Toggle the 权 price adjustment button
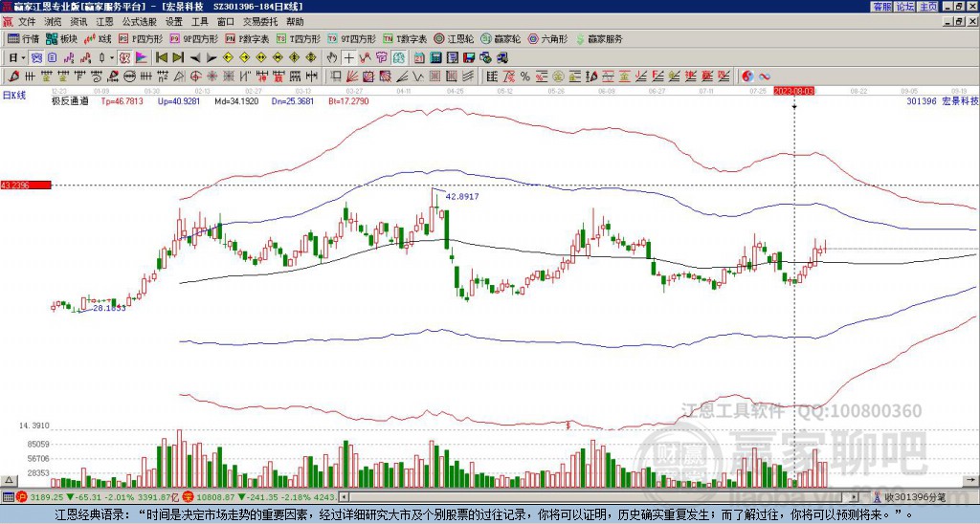 [x=124, y=58]
